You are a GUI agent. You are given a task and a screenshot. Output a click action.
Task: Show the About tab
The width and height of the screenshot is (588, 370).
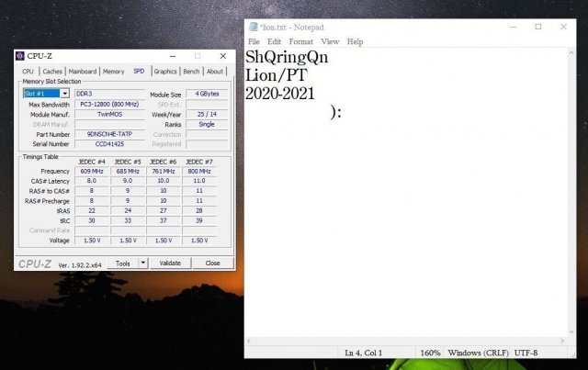coord(215,71)
